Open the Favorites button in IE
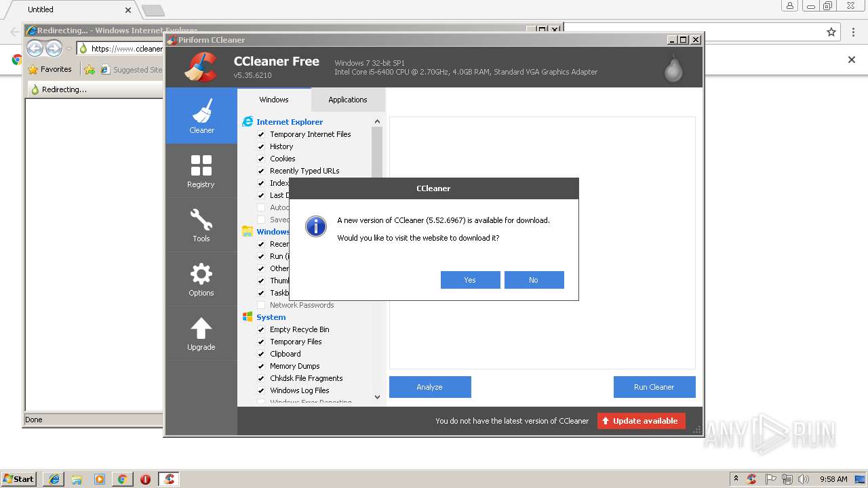 (50, 69)
